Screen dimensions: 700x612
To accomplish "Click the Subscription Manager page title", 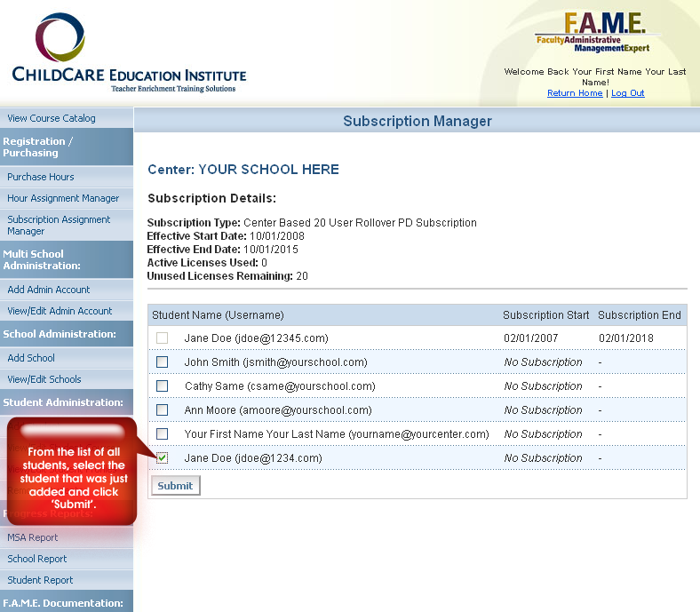I will click(418, 121).
